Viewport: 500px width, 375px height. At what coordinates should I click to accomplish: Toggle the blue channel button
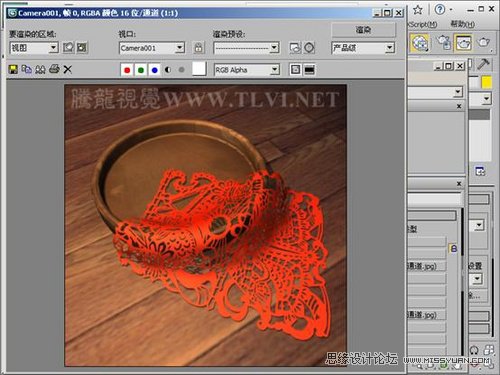click(x=154, y=70)
